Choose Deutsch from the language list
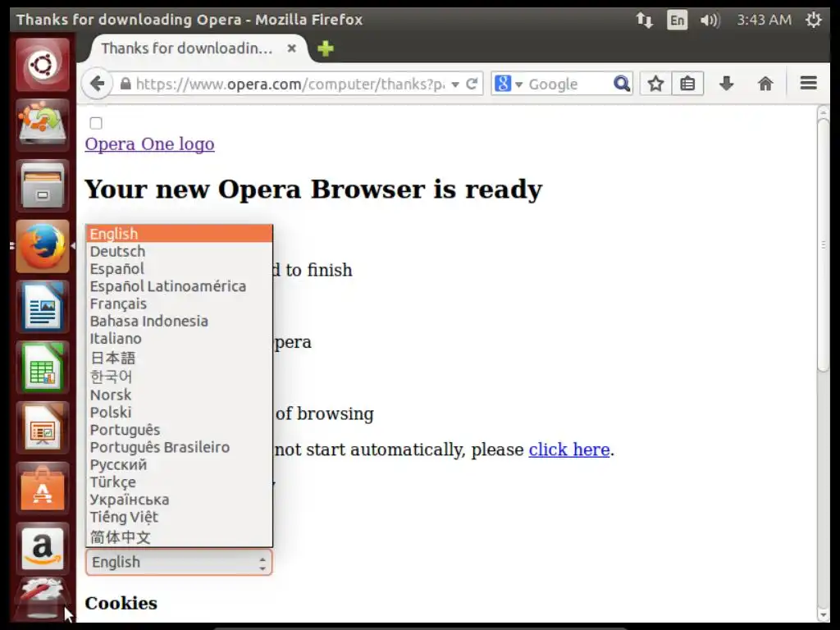840x630 pixels. click(179, 251)
